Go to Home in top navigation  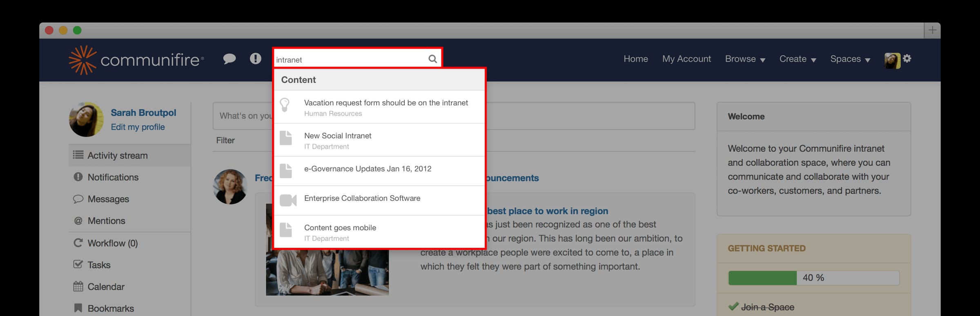click(636, 59)
